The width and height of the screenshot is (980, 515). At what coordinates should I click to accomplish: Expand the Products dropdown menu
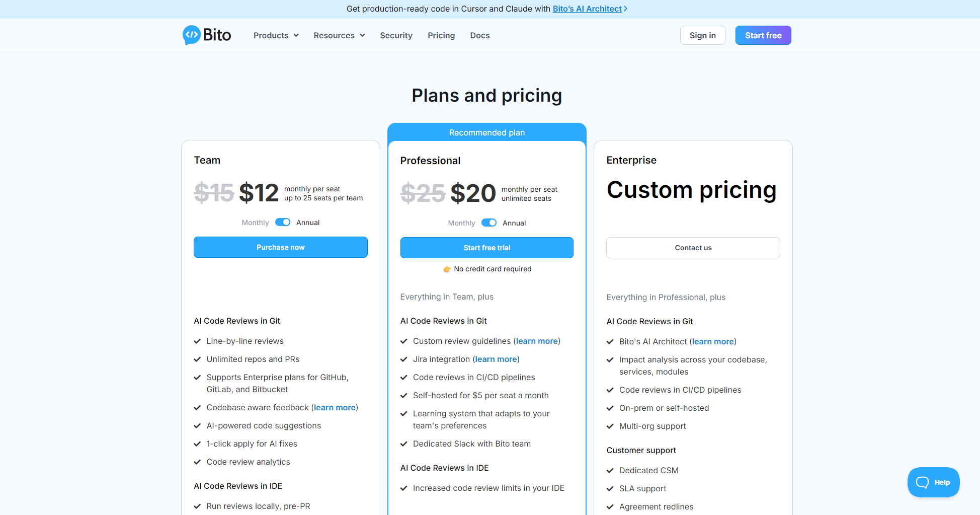276,35
